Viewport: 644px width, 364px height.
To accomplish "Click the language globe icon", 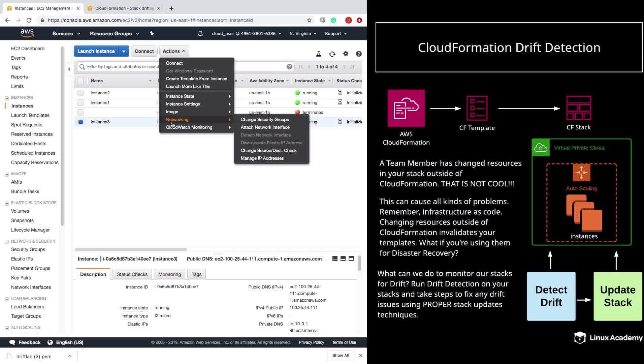I will coord(50,342).
